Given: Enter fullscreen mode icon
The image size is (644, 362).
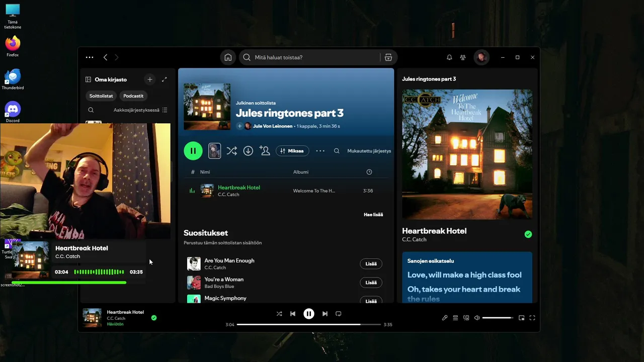Looking at the screenshot, I should 532,318.
